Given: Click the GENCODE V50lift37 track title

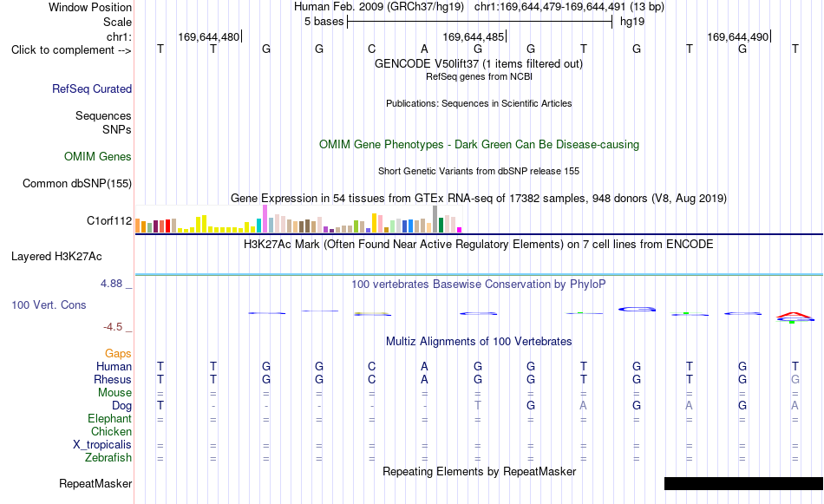Looking at the screenshot, I should click(479, 63).
